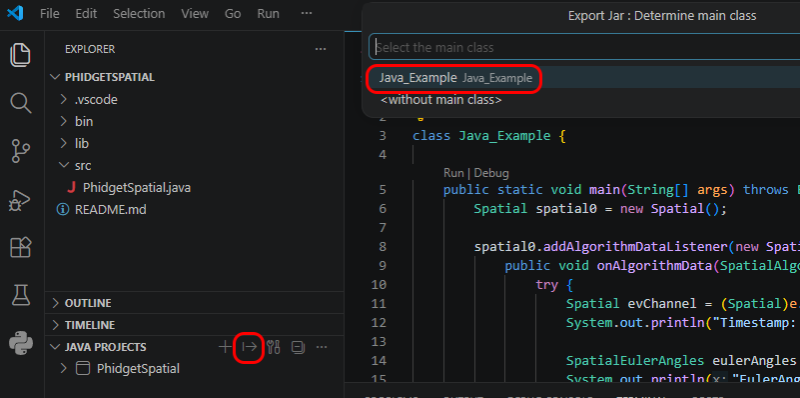Open the Source Control view
800x398 pixels.
coord(21,152)
